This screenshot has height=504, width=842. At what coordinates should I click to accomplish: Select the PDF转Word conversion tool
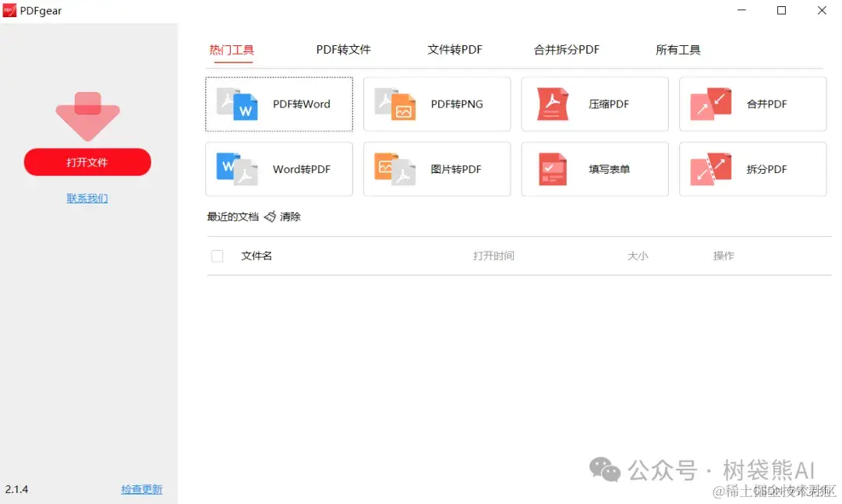(278, 104)
